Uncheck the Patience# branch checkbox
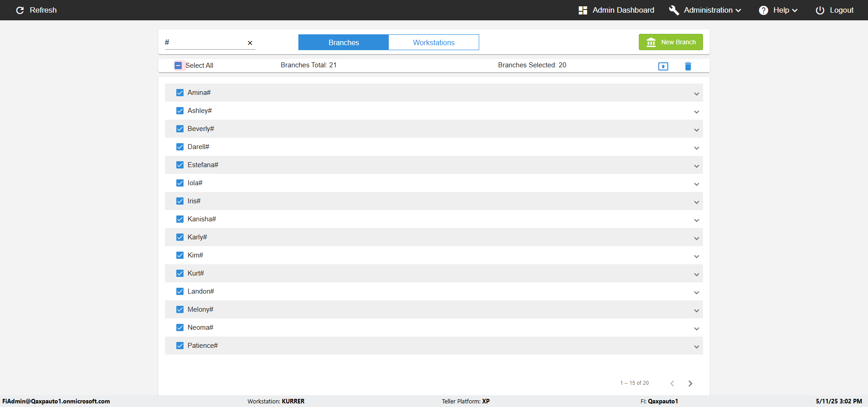 pyautogui.click(x=180, y=346)
